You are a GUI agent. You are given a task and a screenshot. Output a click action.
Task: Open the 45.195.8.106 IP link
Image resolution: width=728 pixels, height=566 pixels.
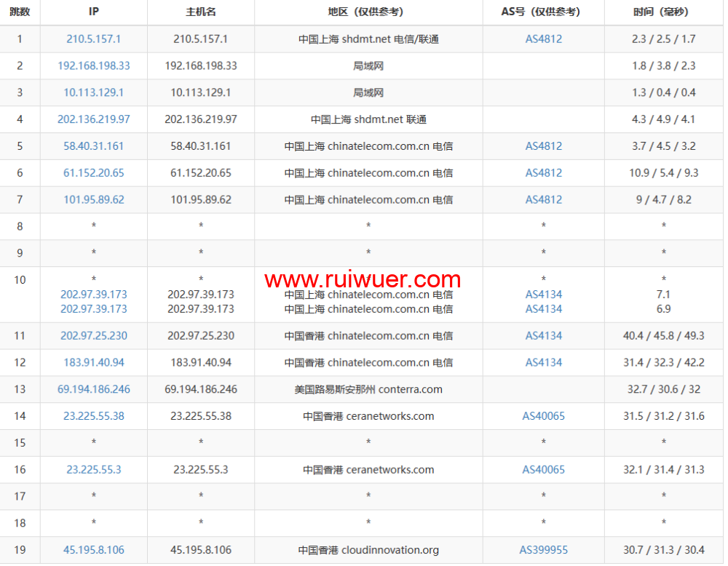tap(93, 550)
